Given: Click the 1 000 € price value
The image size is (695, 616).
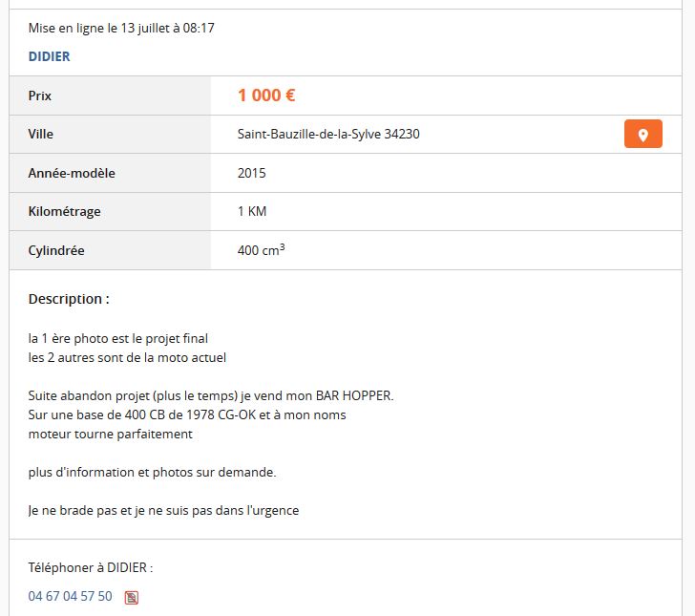Looking at the screenshot, I should point(266,96).
